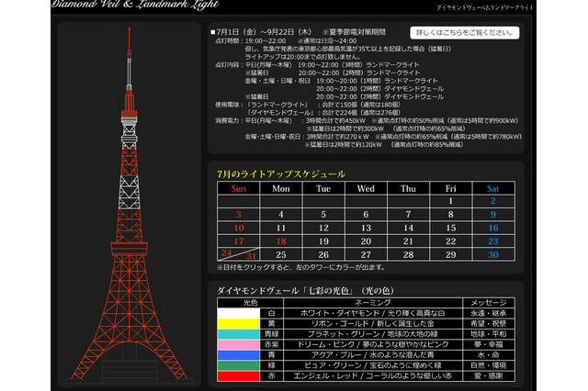Choose July 4 on the schedule

pyautogui.click(x=281, y=215)
